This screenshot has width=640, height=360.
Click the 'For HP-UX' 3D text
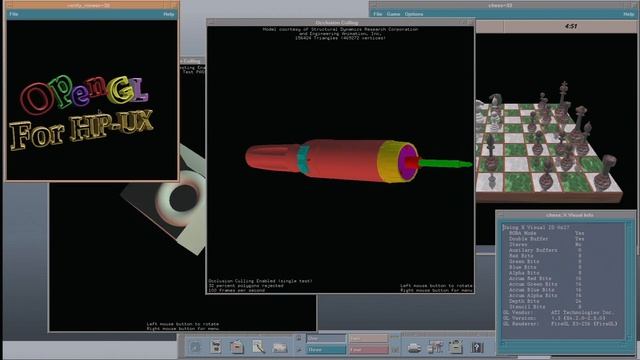tap(82, 130)
